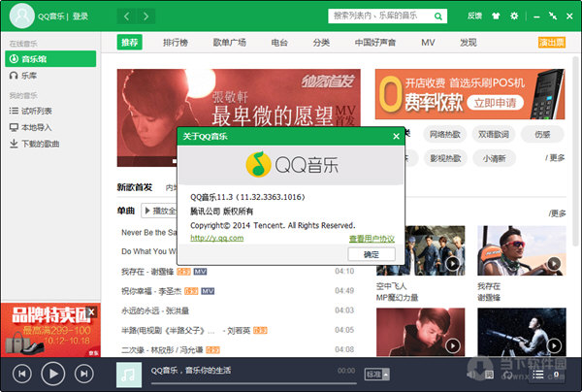This screenshot has width=582, height=392.
Task: Switch to mini mode using the arrows icon
Action: (x=553, y=16)
